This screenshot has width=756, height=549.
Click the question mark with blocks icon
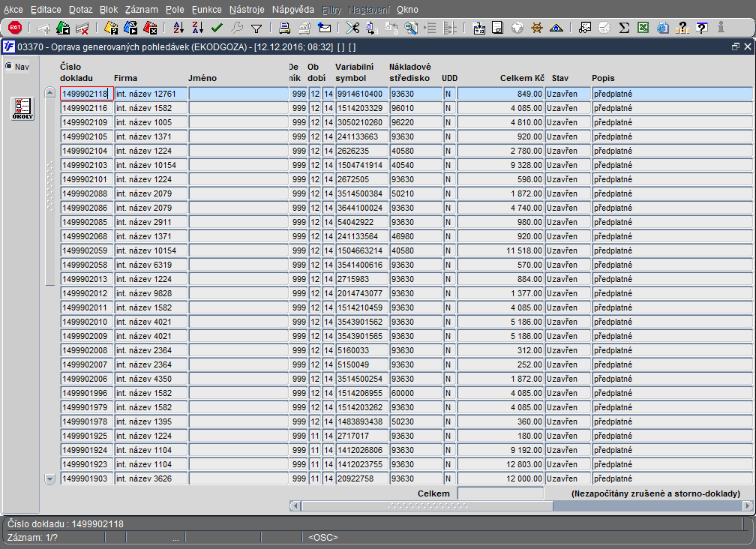point(682,28)
